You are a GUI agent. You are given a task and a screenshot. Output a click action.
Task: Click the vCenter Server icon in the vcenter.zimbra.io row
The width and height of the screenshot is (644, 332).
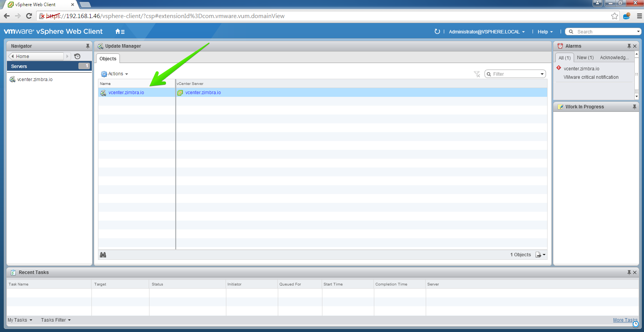coord(180,93)
